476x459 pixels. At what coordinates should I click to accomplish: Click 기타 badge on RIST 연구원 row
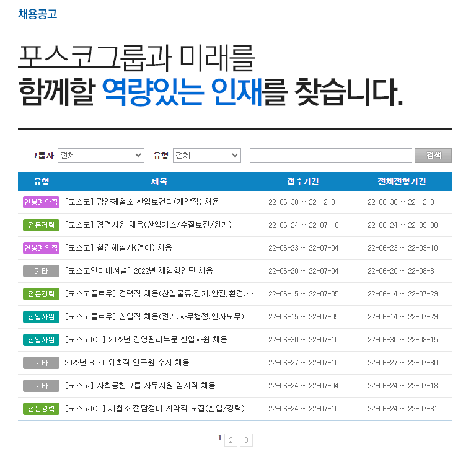click(x=41, y=363)
